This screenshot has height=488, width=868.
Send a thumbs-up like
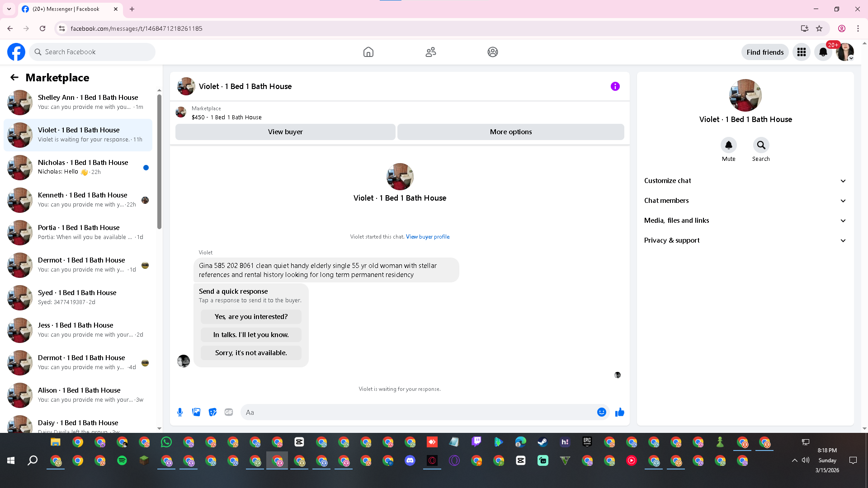pyautogui.click(x=620, y=412)
